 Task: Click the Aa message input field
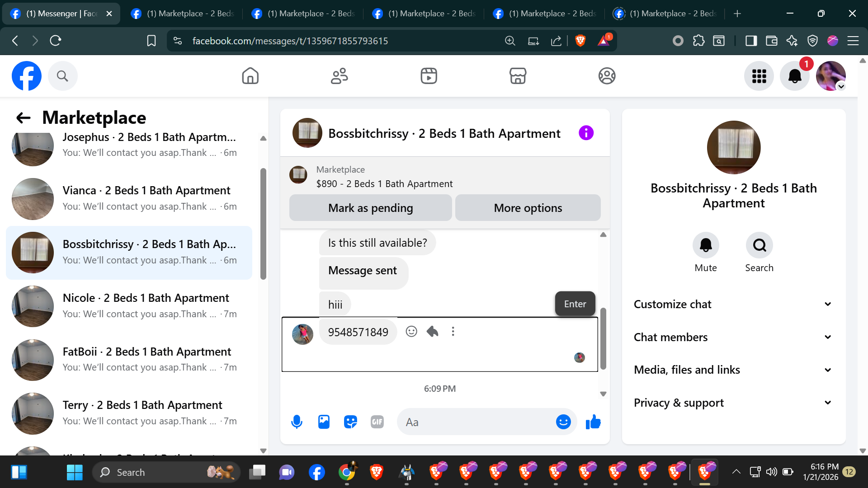click(x=475, y=422)
